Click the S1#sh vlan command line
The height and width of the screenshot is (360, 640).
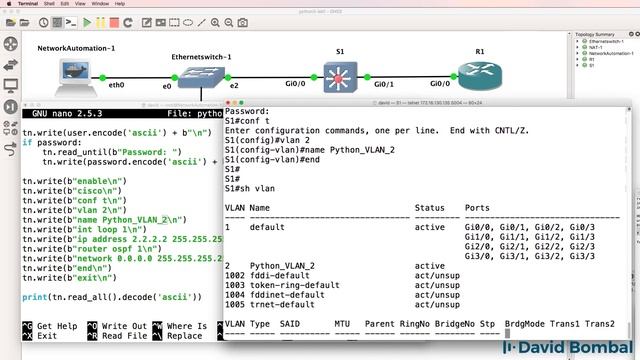[x=250, y=189]
